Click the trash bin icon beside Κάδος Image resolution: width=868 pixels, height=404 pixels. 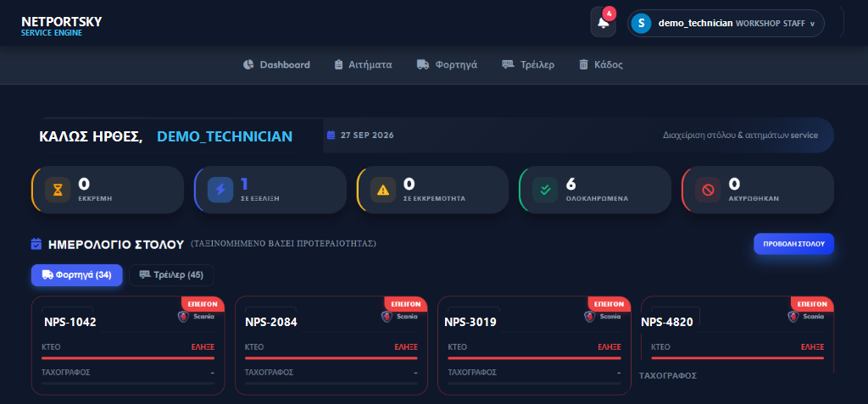(583, 64)
